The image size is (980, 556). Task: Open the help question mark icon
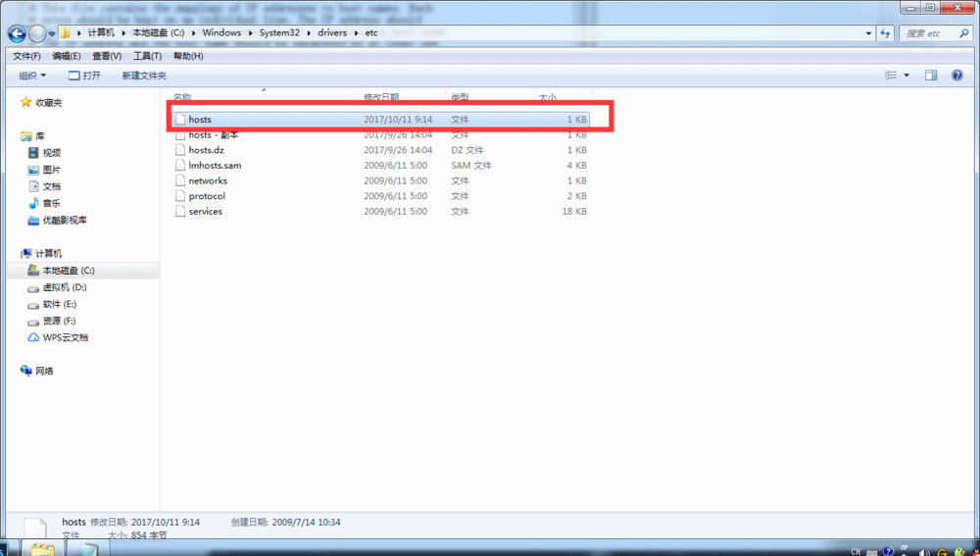[x=956, y=76]
